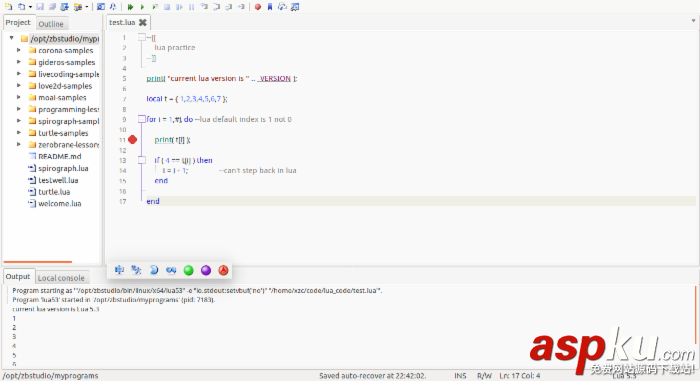Toggle bookmark with blue ribbon icon

[270, 7]
